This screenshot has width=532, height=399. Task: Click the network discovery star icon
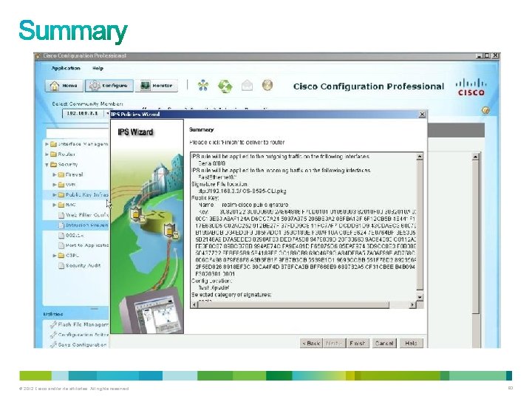click(203, 86)
